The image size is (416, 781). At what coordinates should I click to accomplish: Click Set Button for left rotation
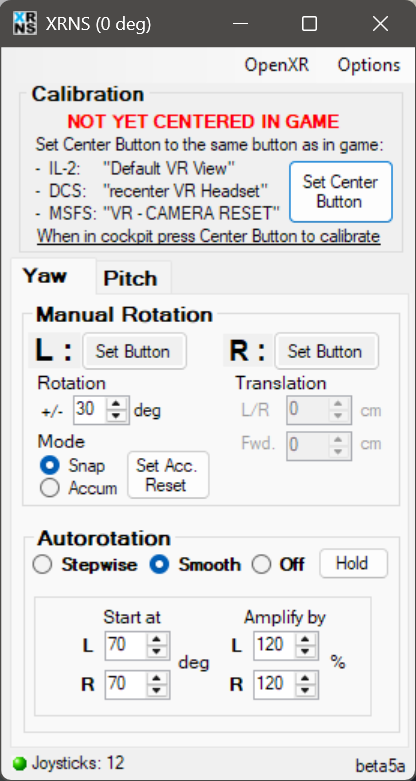[133, 351]
